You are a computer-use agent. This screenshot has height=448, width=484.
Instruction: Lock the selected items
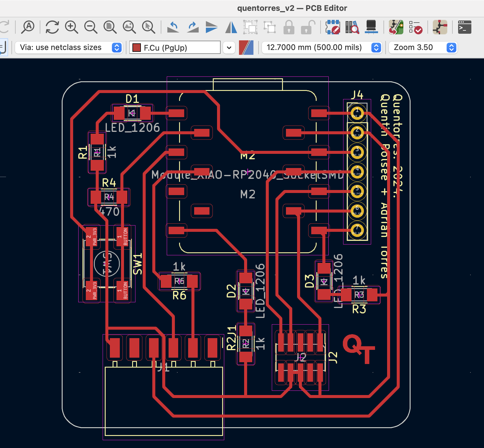pyautogui.click(x=289, y=27)
